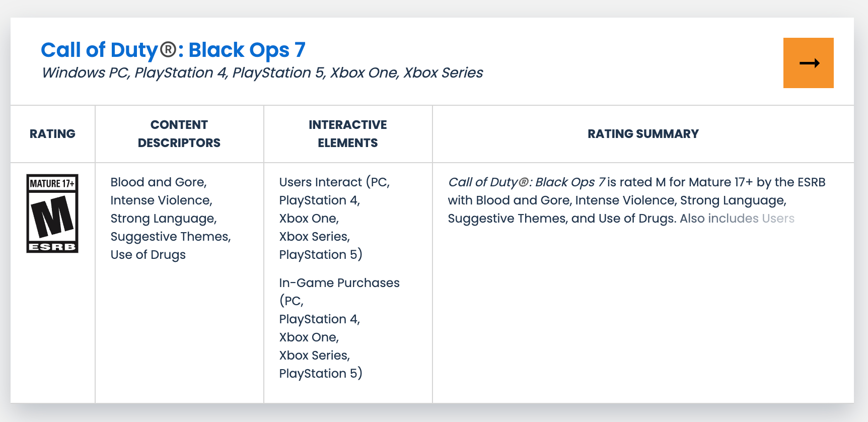Click the ESRB Mature 17+ rating icon

[52, 214]
